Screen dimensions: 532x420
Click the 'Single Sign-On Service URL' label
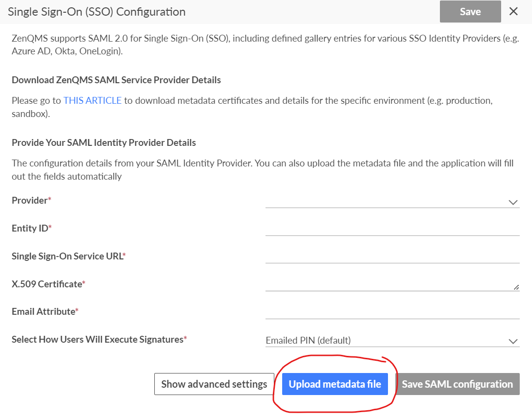67,256
